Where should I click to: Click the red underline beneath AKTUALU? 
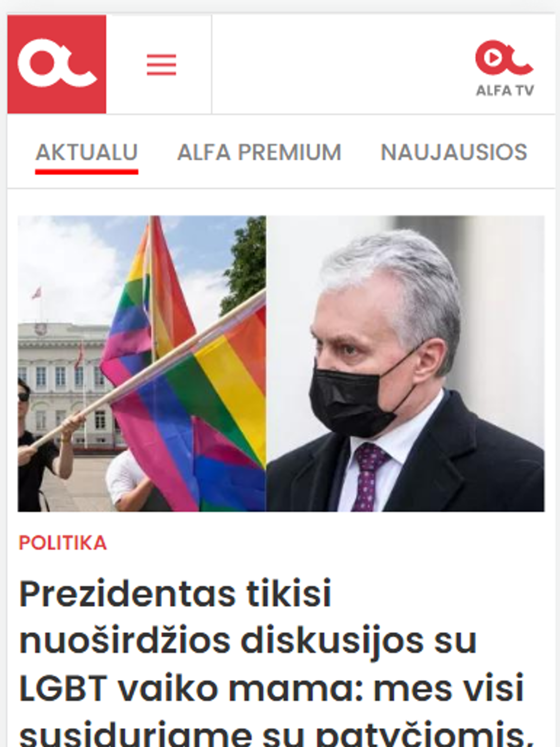click(87, 172)
